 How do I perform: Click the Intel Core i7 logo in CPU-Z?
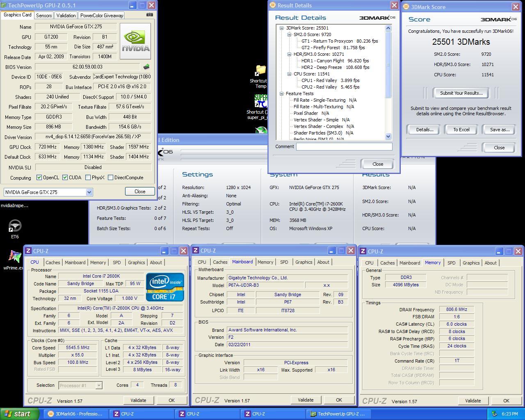[165, 287]
